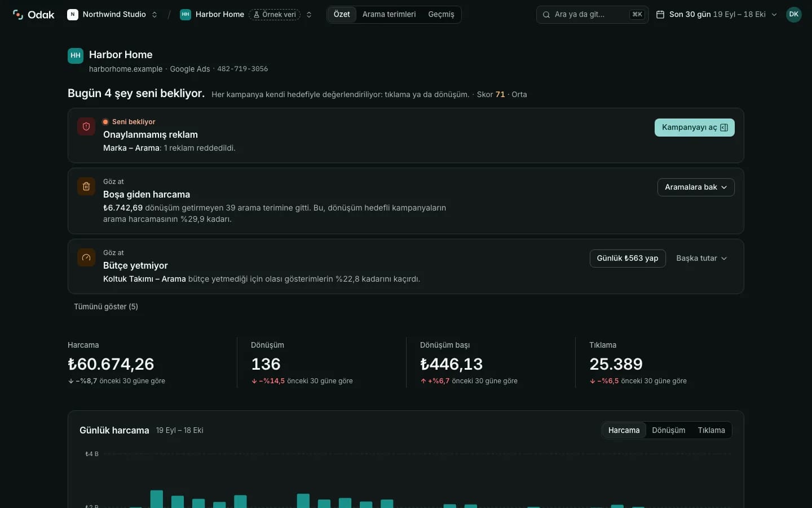Click the search magnifier icon

click(x=546, y=15)
